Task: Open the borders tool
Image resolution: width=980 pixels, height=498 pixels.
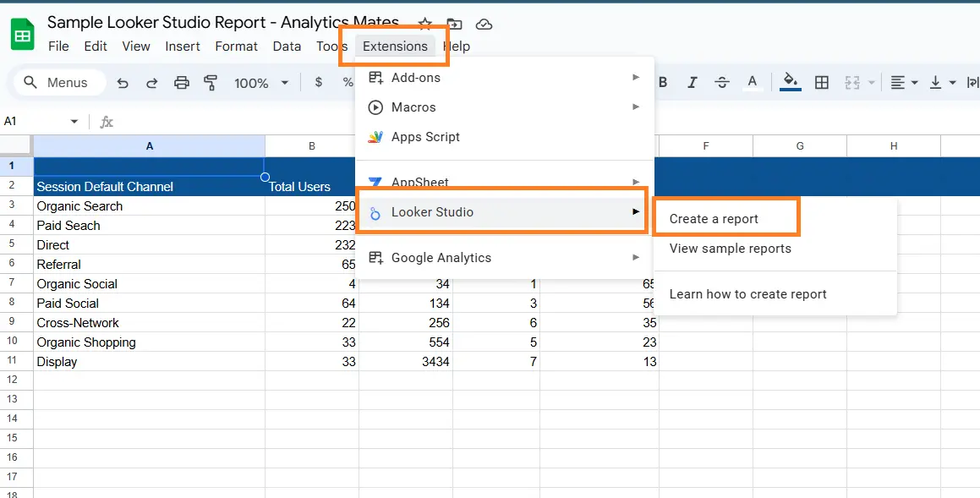Action: click(x=822, y=83)
